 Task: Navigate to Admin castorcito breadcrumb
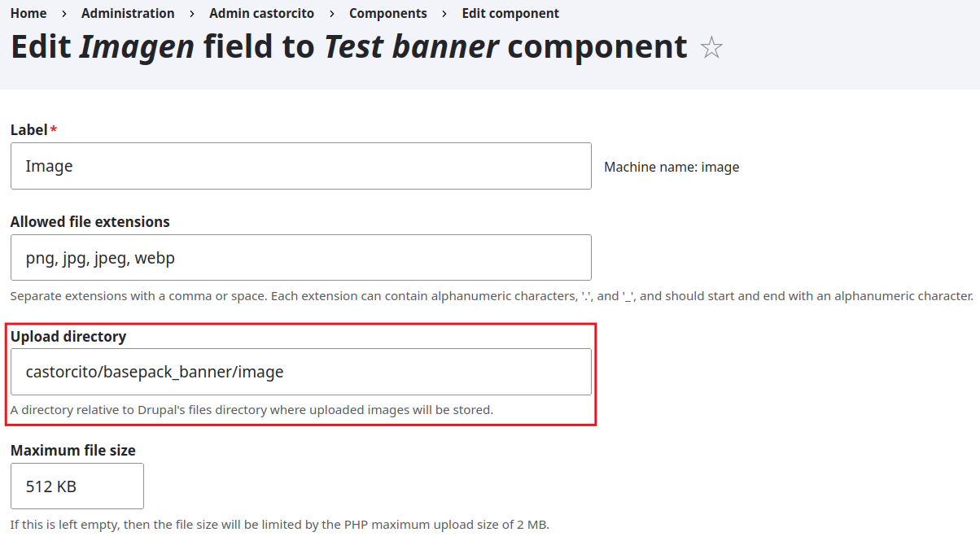point(261,14)
